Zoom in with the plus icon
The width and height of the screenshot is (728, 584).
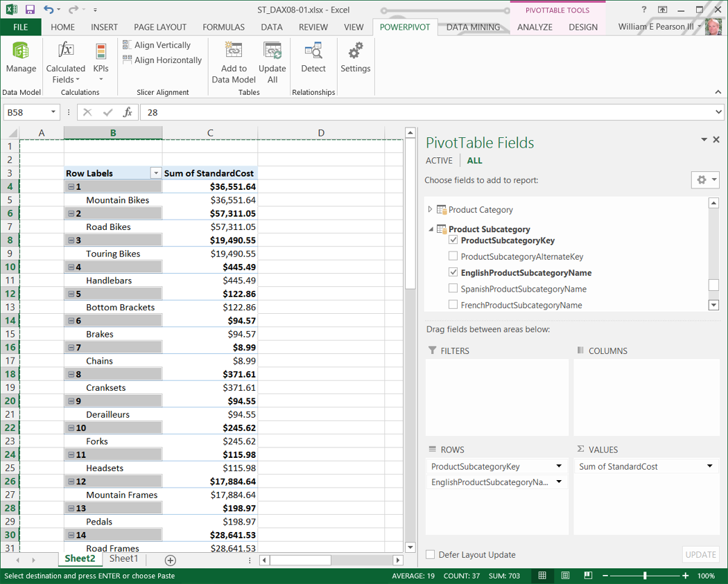(x=685, y=576)
